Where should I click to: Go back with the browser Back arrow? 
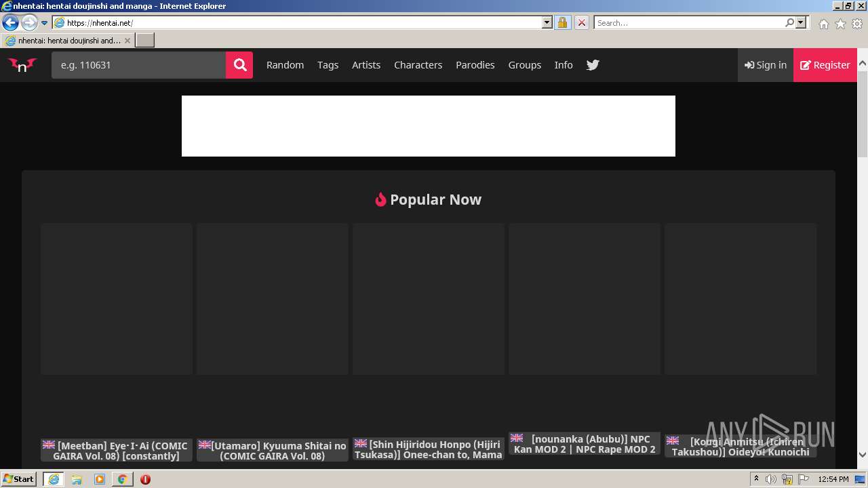[10, 22]
